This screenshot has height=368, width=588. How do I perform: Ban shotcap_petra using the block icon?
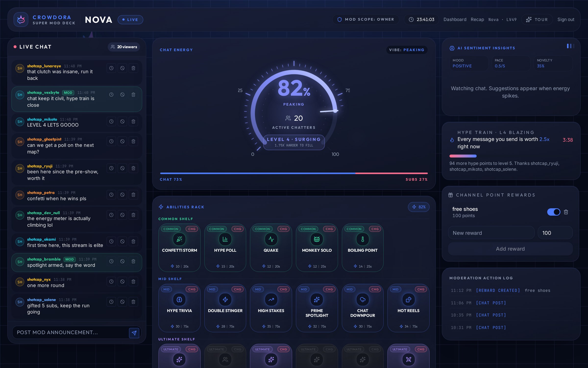tap(122, 195)
